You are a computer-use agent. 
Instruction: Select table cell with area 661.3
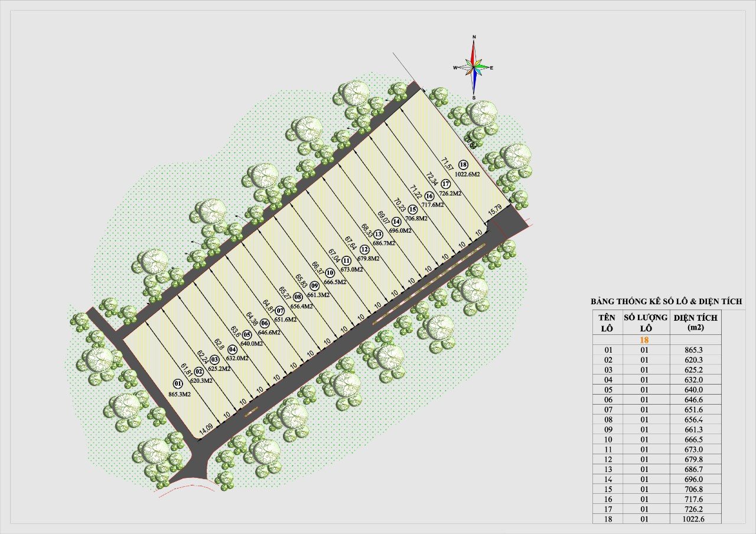click(x=696, y=430)
